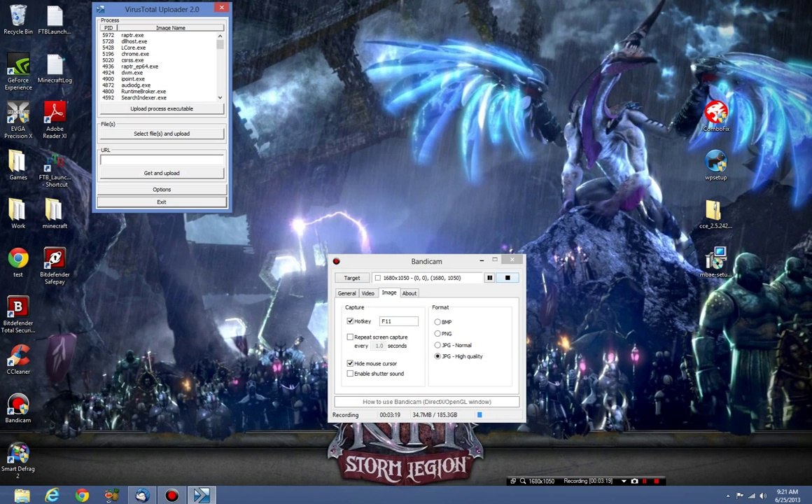Open GeForce Experience desktop icon
The height and width of the screenshot is (504, 812).
pyautogui.click(x=18, y=72)
